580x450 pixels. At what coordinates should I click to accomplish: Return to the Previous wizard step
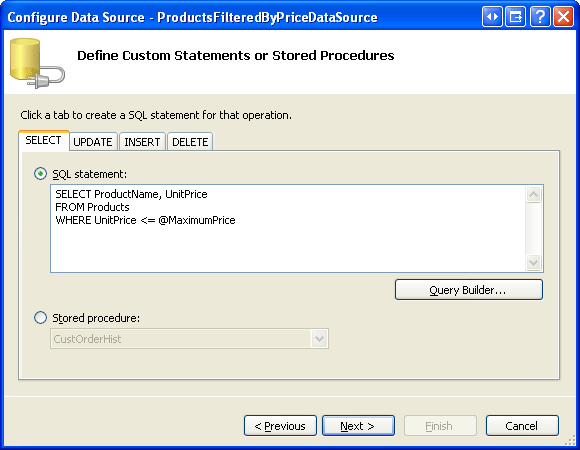pos(280,426)
